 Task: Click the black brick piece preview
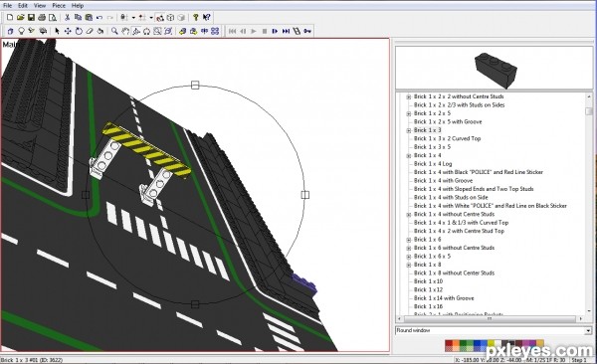pyautogui.click(x=496, y=70)
